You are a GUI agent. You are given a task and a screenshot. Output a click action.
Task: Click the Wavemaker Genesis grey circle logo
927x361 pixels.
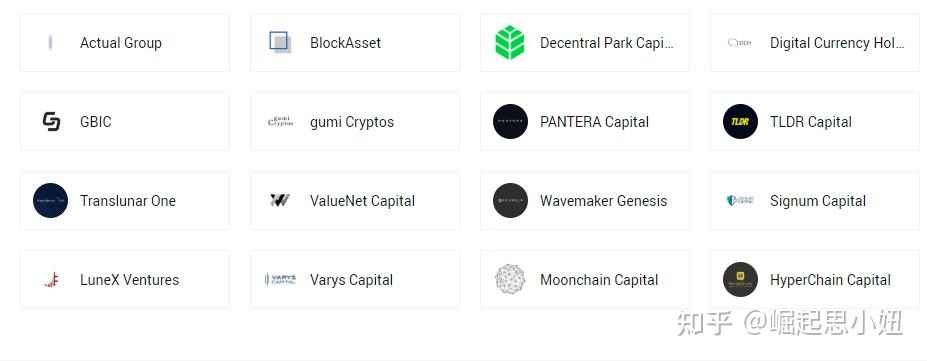pos(510,200)
